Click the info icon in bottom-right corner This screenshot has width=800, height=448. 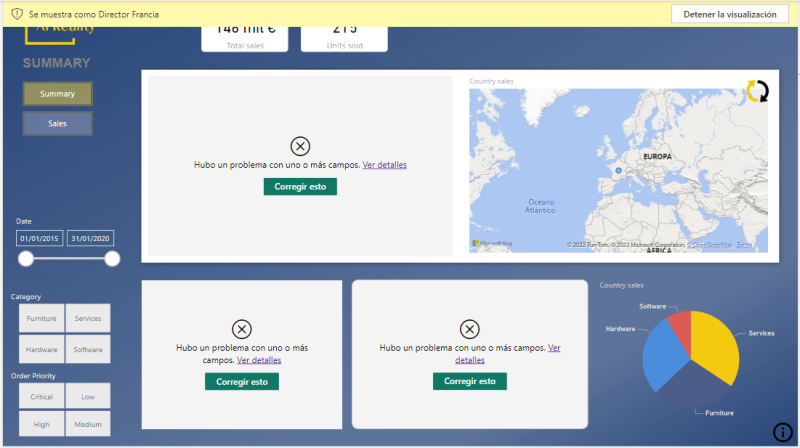(782, 432)
